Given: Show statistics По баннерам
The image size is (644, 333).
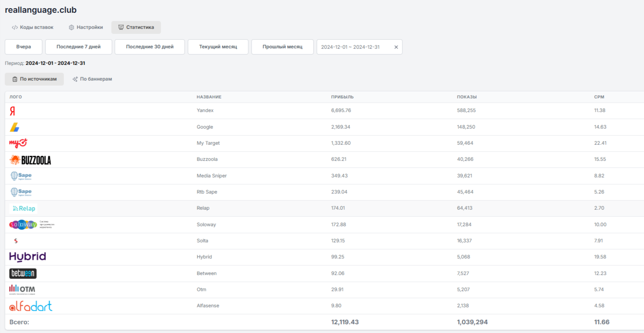Looking at the screenshot, I should [92, 79].
